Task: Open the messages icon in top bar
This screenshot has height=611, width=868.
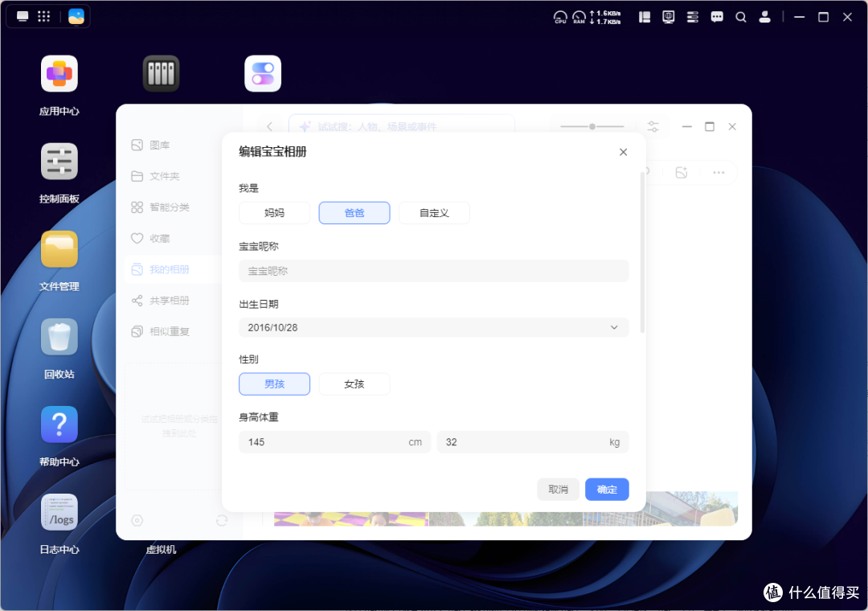Action: (x=717, y=17)
